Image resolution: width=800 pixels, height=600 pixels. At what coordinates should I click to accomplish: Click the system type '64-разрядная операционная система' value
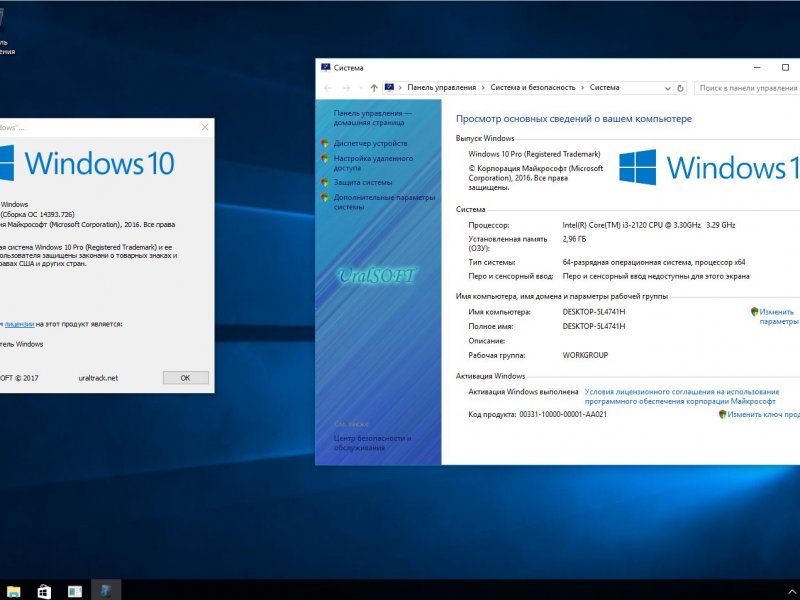click(x=654, y=262)
